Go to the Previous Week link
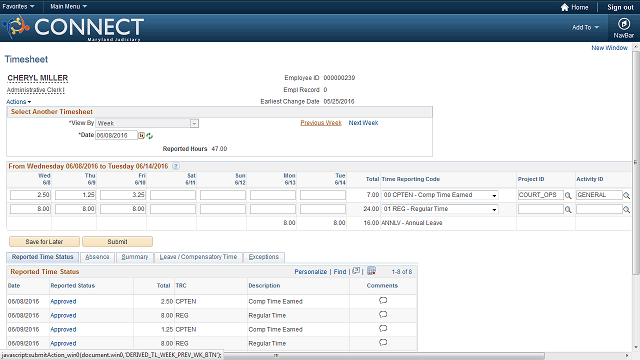Screen dimensions: 640x360 click(x=321, y=123)
